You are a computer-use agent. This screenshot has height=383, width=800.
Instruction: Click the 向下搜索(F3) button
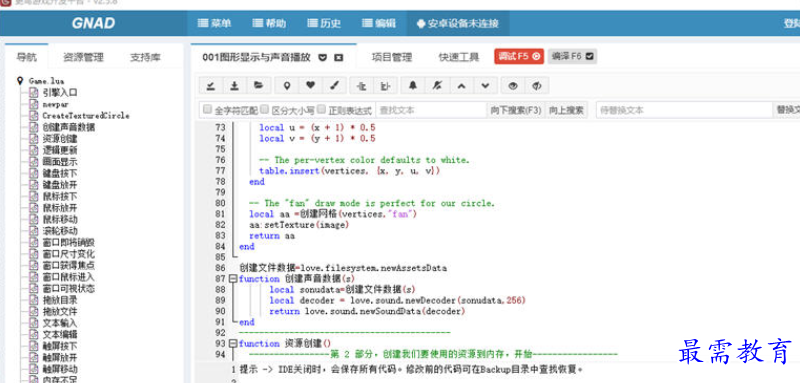coord(516,110)
